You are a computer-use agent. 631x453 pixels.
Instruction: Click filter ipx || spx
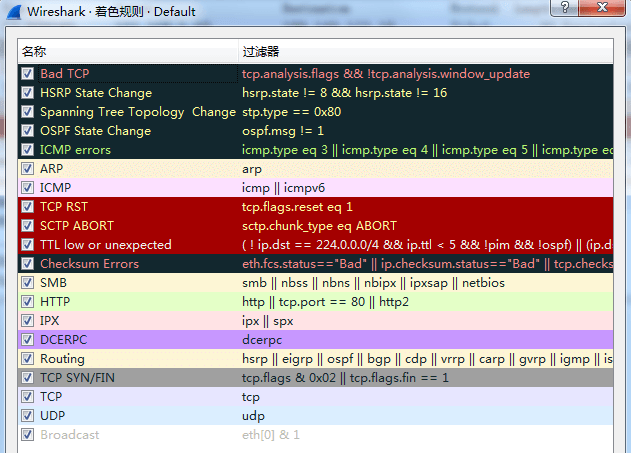click(268, 321)
